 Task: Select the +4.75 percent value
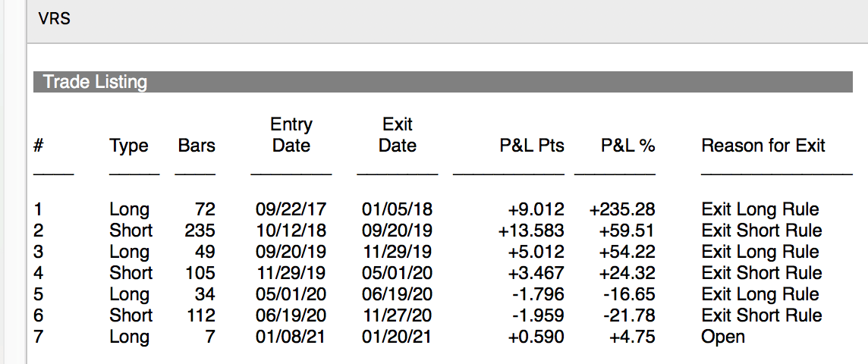click(x=632, y=337)
